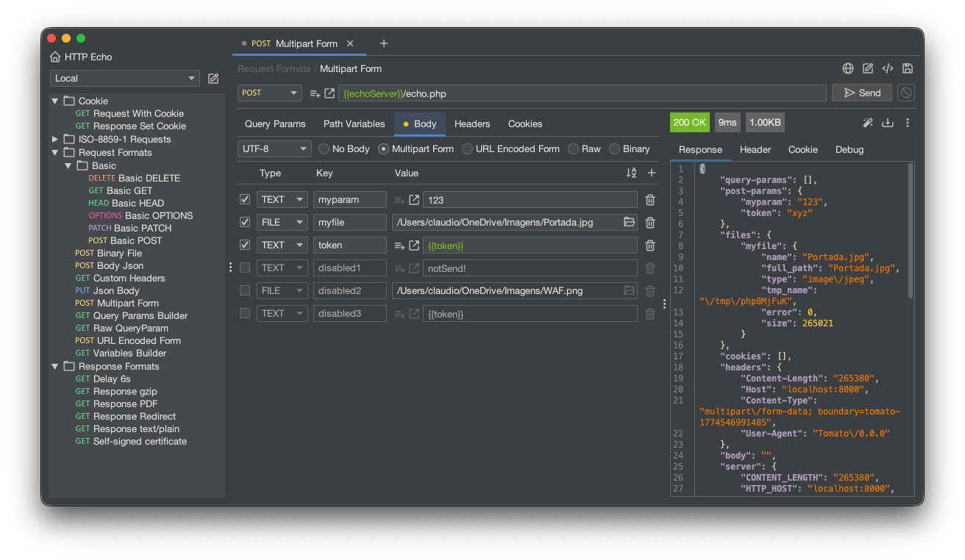Switch to the Headers request tab
965x560 pixels.
pyautogui.click(x=472, y=123)
